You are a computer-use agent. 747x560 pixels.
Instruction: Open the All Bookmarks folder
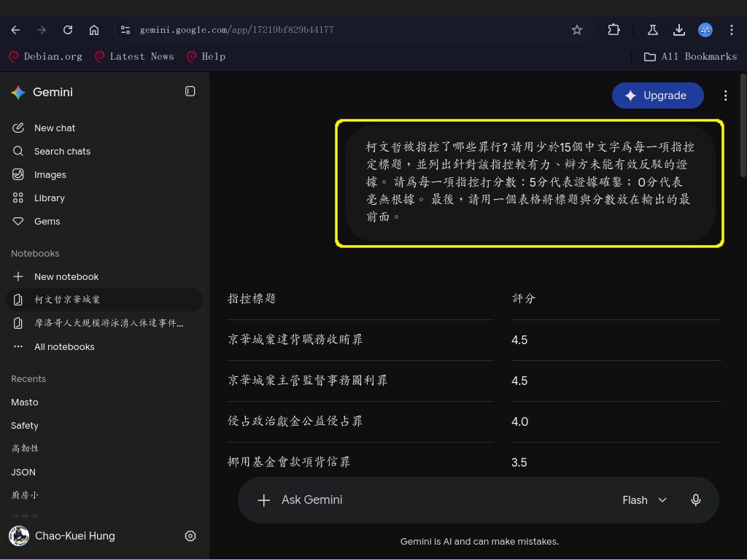[690, 57]
